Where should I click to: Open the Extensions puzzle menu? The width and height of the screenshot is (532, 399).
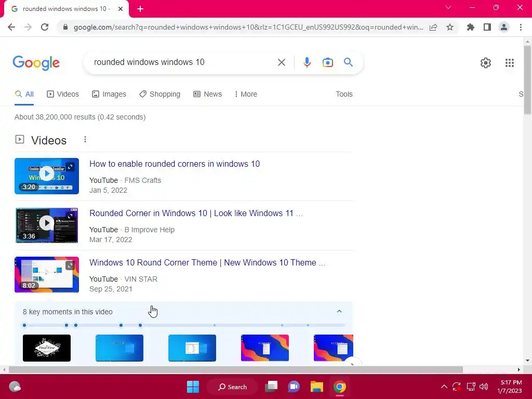(470, 27)
